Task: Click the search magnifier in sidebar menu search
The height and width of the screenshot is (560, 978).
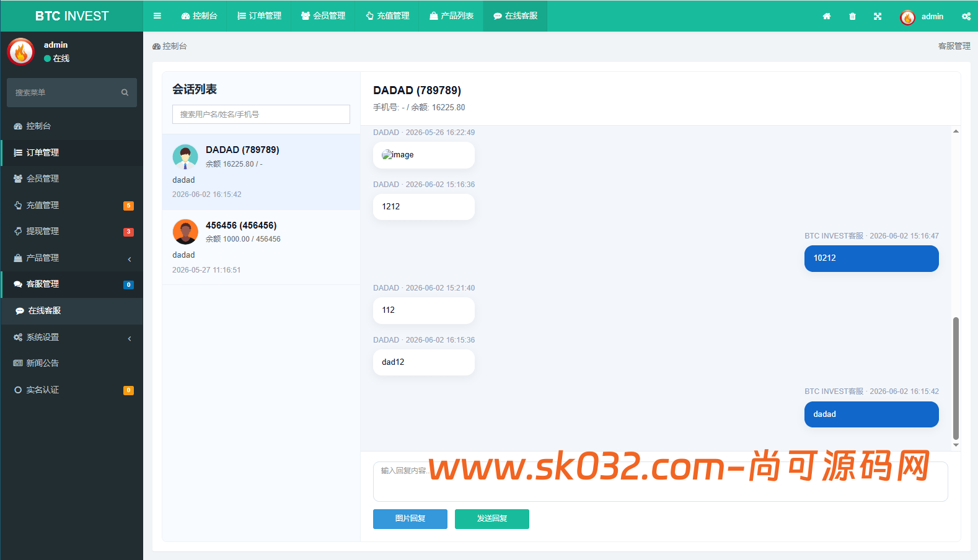Action: [x=125, y=92]
